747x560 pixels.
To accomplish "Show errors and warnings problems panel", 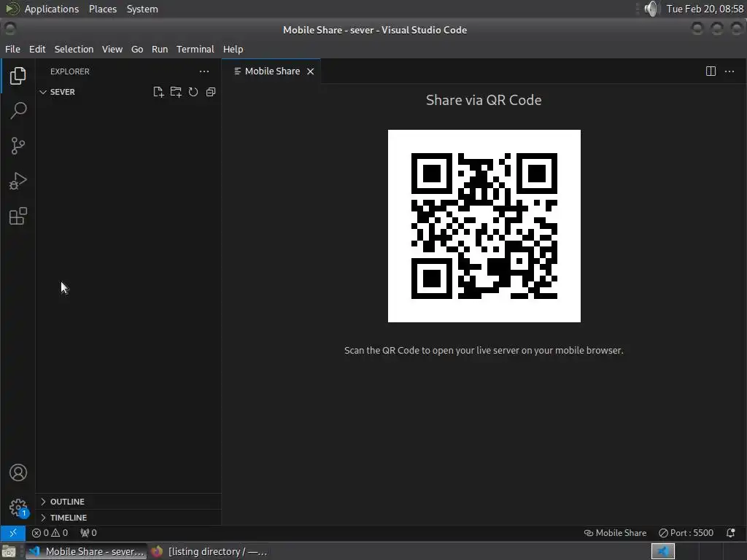I will click(50, 533).
